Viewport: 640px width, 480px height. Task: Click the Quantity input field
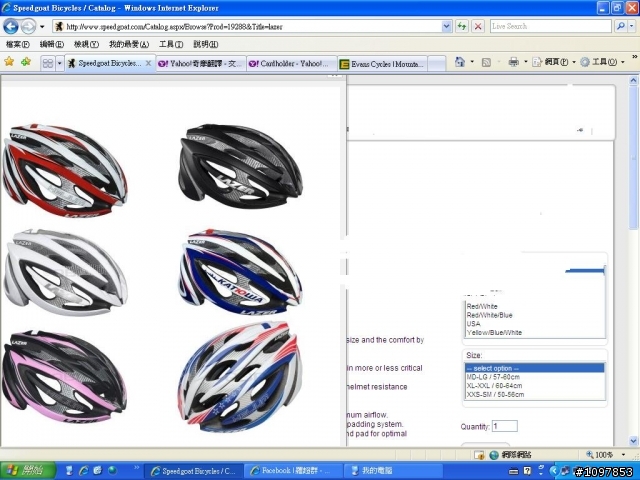tap(504, 426)
